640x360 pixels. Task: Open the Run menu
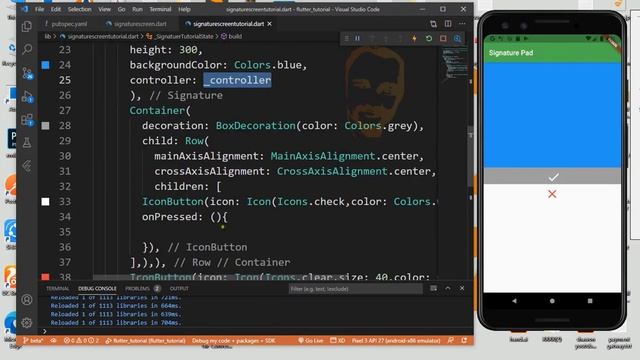[138, 9]
